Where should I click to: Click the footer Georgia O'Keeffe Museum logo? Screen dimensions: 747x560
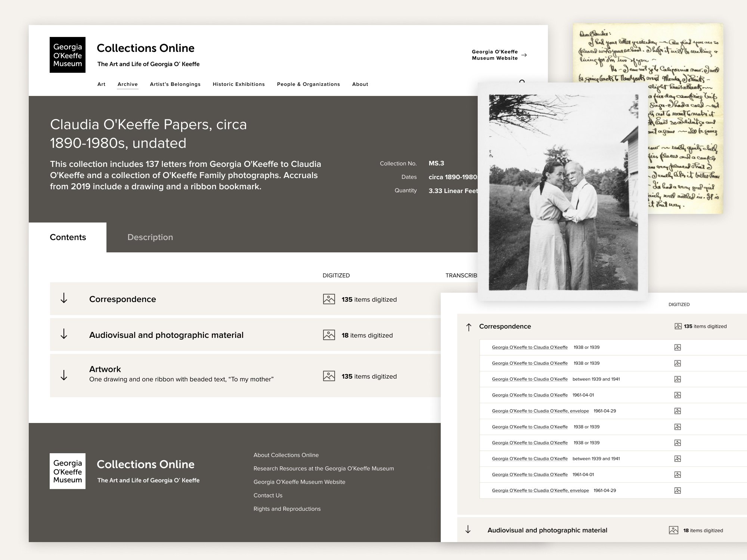(x=68, y=471)
